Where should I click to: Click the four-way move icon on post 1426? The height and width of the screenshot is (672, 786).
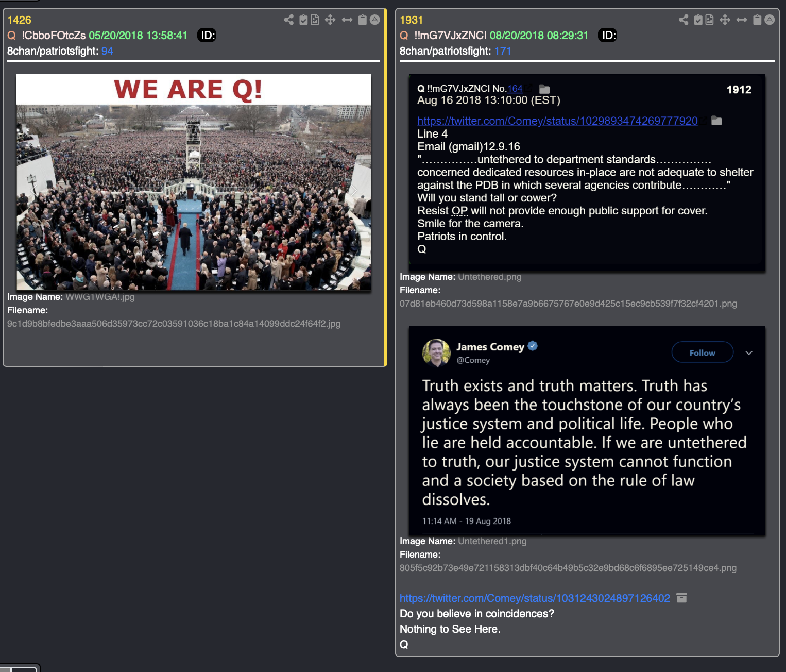[x=330, y=20]
